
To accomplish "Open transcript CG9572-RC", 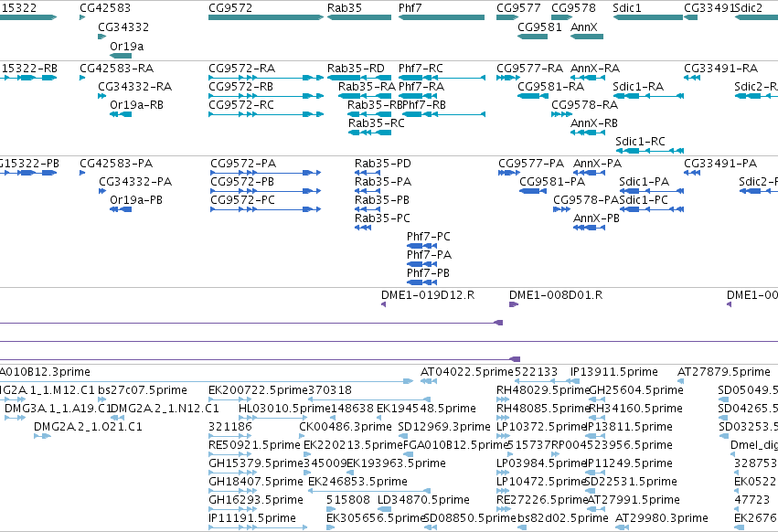I will click(241, 105).
